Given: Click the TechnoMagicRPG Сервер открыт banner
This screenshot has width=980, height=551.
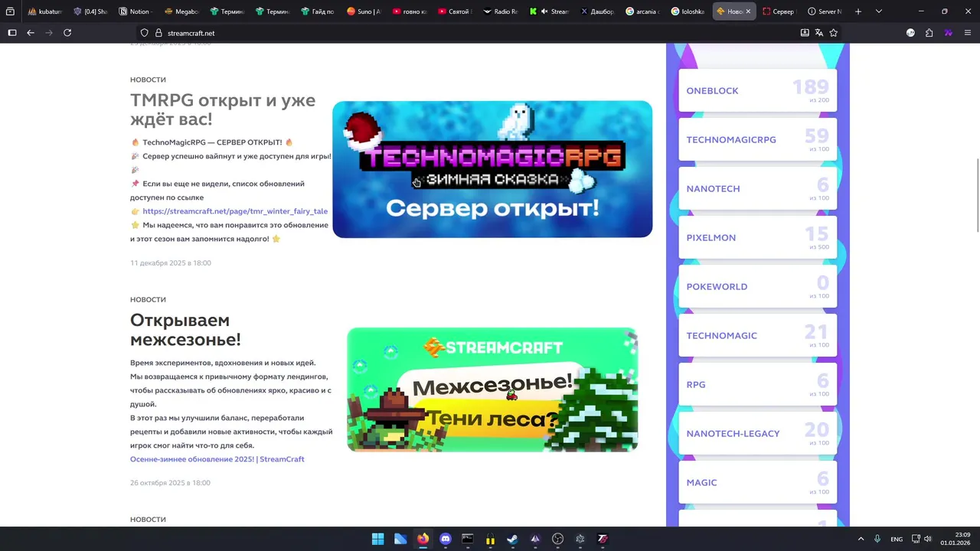Looking at the screenshot, I should pos(492,169).
